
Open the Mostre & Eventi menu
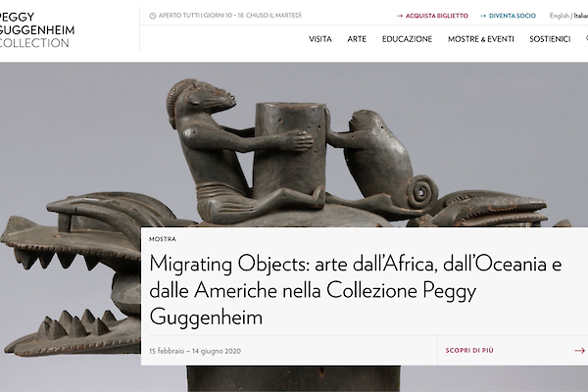click(x=481, y=39)
